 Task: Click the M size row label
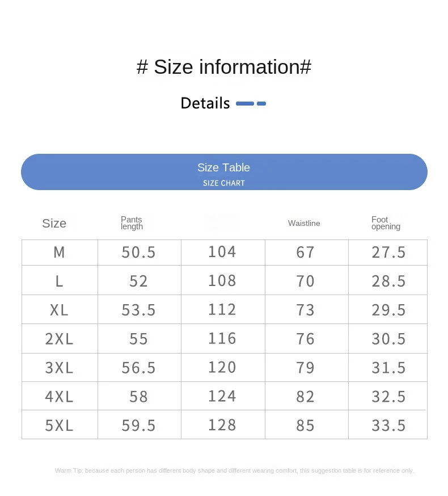[59, 253]
